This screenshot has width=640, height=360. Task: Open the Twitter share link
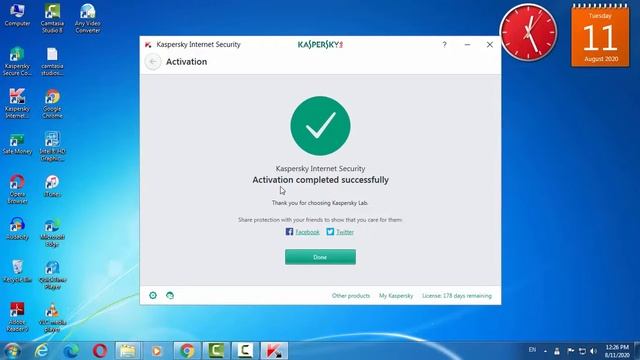340,232
